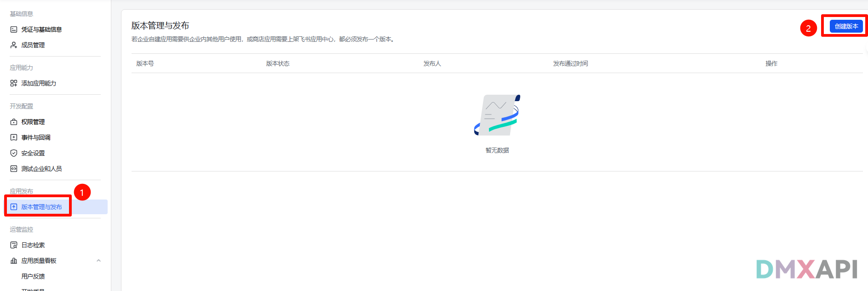
Task: Click the 版本管理与发布 page title
Action: coord(160,26)
